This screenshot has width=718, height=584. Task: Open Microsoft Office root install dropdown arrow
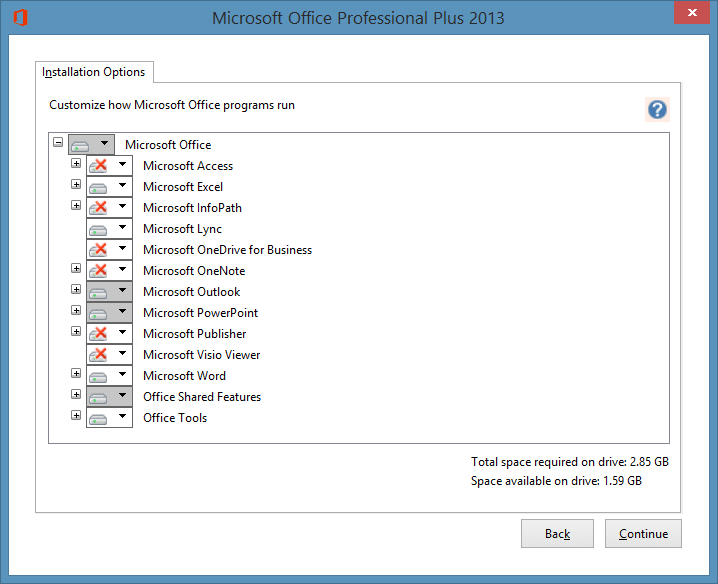pyautogui.click(x=104, y=143)
